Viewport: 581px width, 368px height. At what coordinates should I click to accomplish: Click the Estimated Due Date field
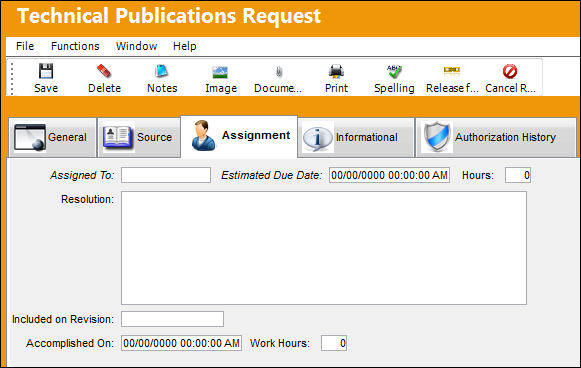tap(389, 175)
